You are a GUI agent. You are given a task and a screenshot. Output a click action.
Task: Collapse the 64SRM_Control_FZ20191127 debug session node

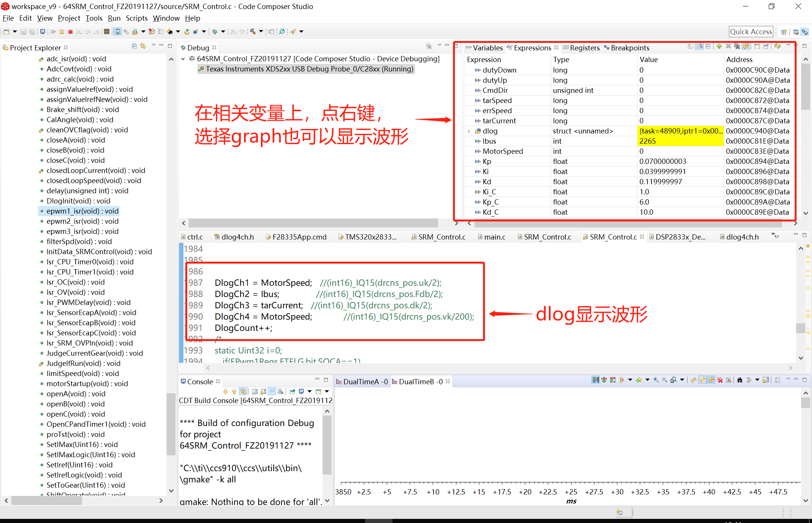pos(183,59)
